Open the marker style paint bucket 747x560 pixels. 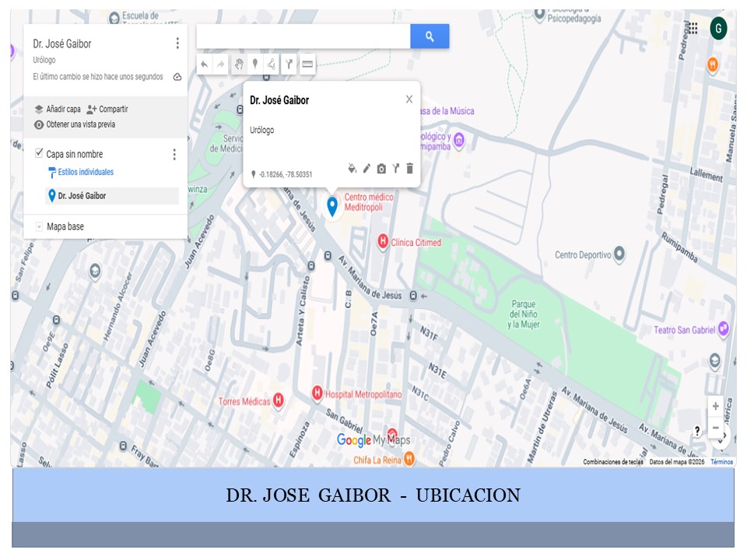tap(352, 169)
